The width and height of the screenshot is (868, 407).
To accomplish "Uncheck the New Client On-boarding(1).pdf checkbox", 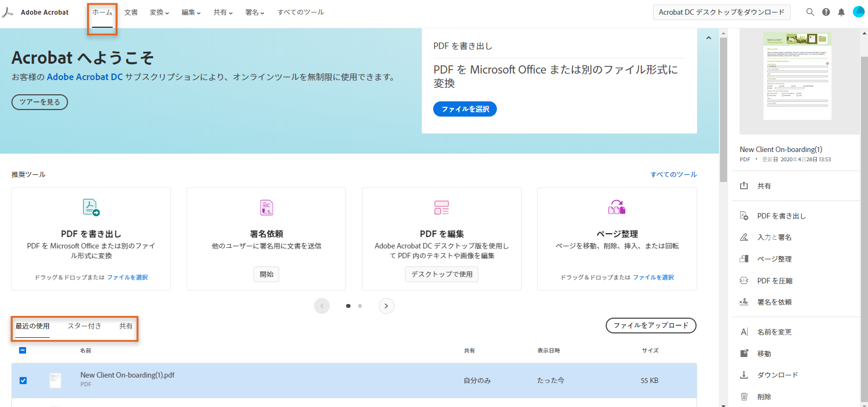I will pyautogui.click(x=23, y=380).
